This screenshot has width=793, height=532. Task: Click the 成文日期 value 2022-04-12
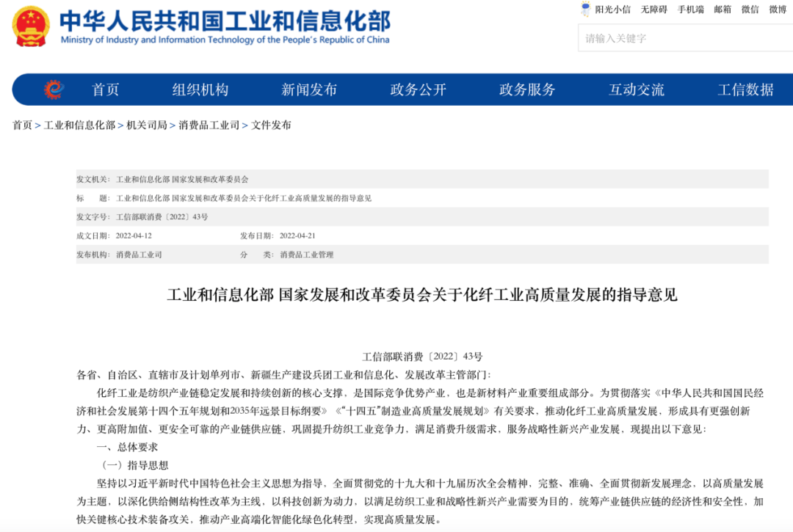tap(134, 236)
